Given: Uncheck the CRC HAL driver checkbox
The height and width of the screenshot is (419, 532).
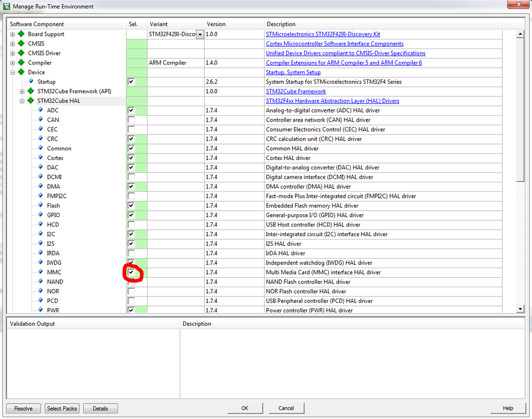Looking at the screenshot, I should [x=131, y=139].
